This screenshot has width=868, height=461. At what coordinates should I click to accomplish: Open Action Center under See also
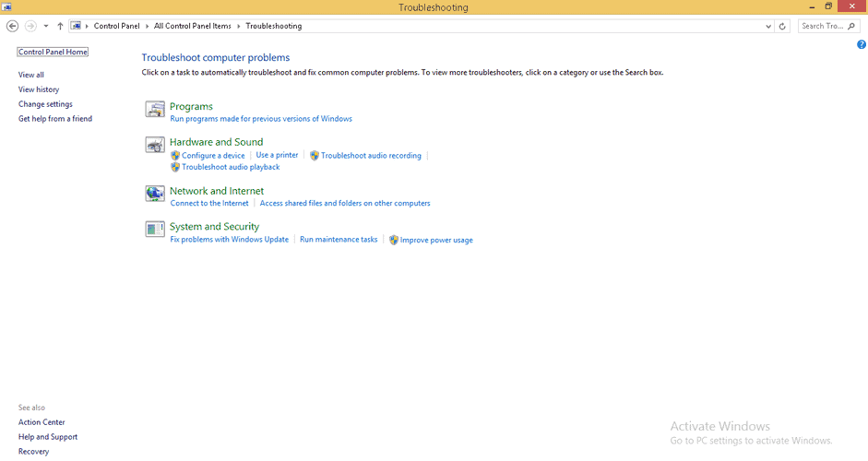click(x=42, y=422)
